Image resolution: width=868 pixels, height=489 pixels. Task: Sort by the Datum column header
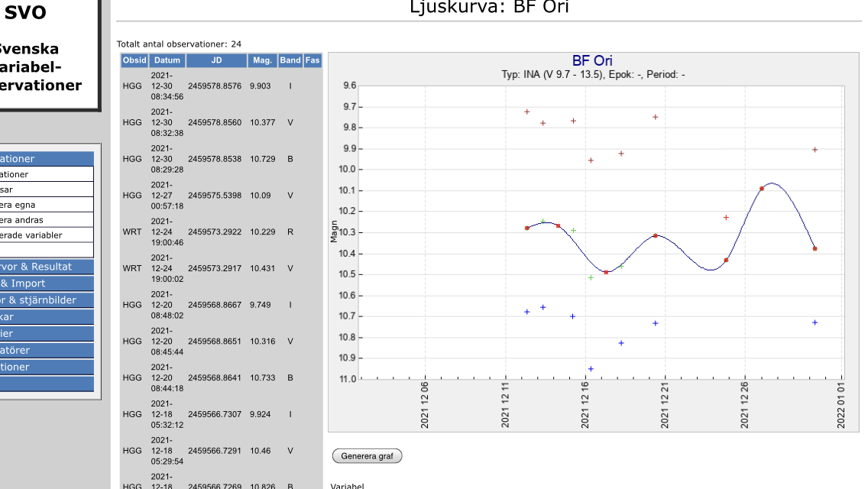point(167,60)
